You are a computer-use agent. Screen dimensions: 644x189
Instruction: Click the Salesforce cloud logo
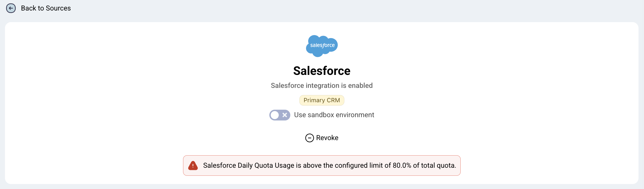(322, 46)
